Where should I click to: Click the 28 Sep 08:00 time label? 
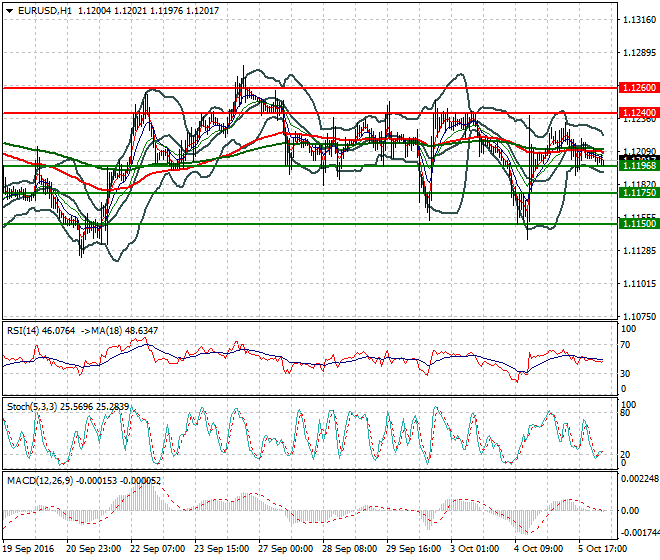click(x=350, y=549)
